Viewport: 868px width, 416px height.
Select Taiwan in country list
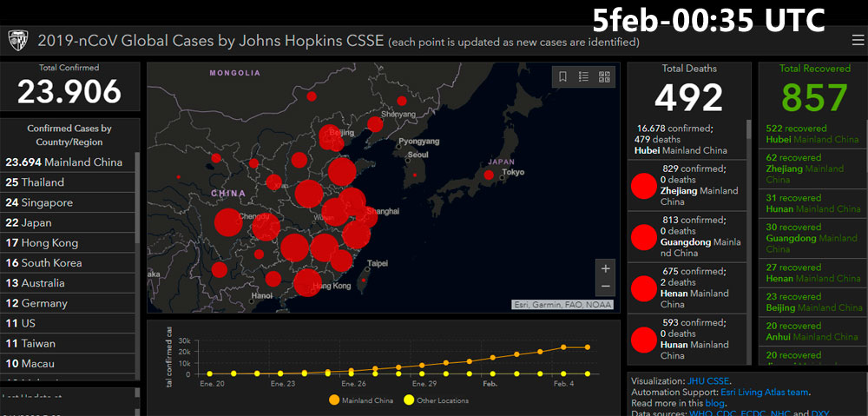click(x=68, y=343)
